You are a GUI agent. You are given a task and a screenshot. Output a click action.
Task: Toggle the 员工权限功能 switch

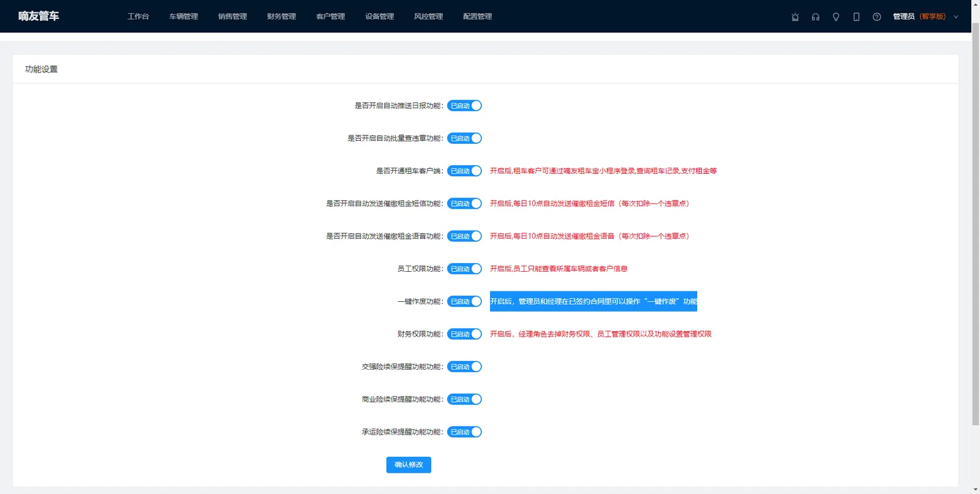(x=464, y=269)
